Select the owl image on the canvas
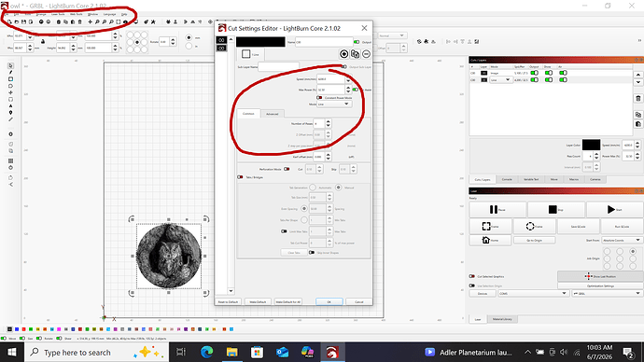Screen dimensions: 644x362 [x=169, y=256]
